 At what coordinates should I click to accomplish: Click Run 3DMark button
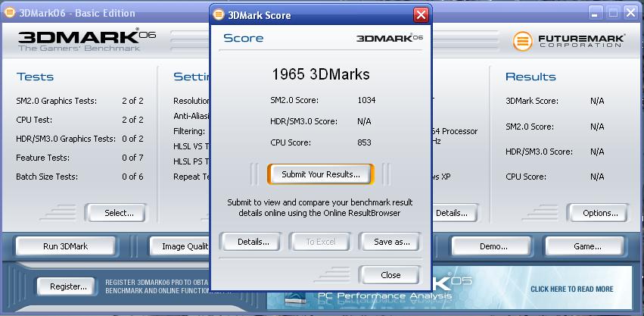pyautogui.click(x=65, y=246)
